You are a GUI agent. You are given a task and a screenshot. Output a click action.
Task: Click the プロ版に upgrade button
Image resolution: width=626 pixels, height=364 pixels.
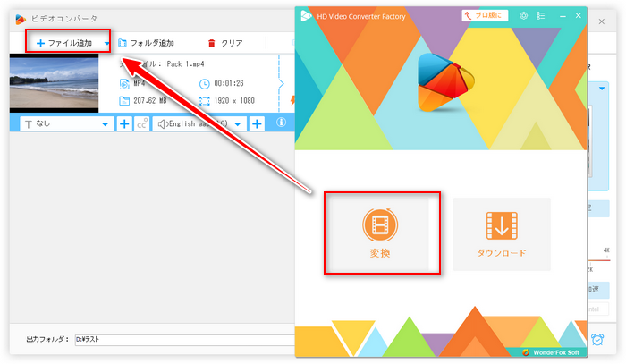click(x=485, y=15)
